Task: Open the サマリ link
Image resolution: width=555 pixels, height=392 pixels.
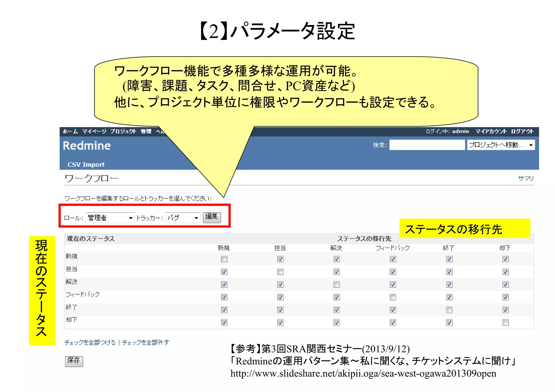Action: (526, 178)
